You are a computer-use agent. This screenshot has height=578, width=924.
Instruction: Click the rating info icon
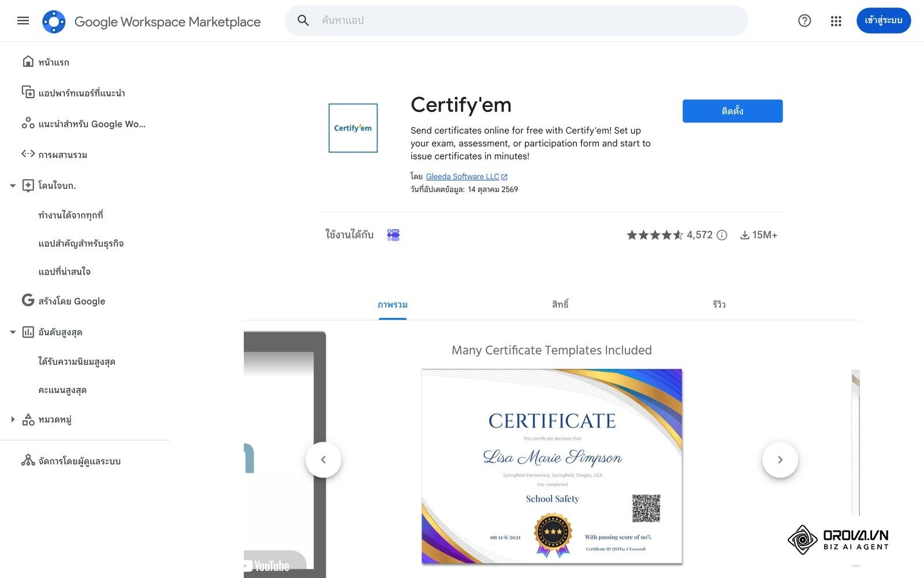[722, 235]
